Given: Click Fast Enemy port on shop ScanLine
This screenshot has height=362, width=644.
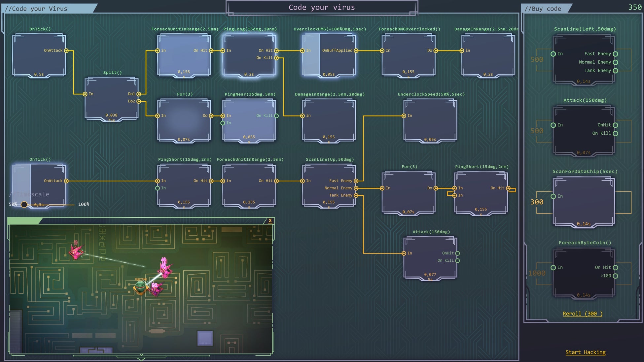Looking at the screenshot, I should pyautogui.click(x=615, y=54).
